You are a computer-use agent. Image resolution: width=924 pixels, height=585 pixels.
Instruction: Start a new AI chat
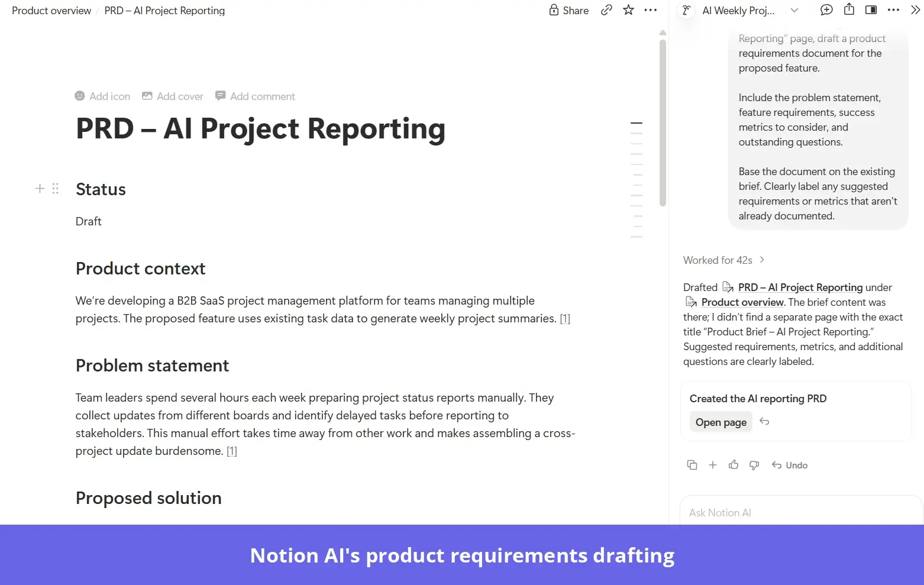[826, 10]
